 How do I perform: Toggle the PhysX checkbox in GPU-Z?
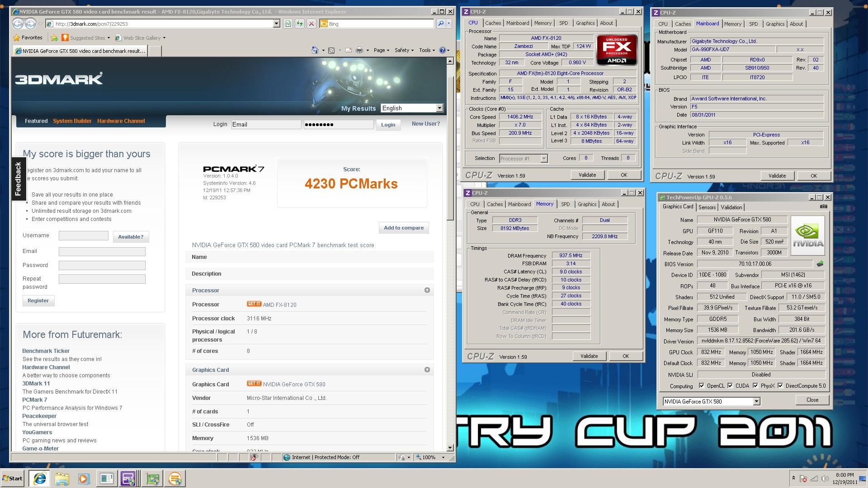click(x=755, y=386)
